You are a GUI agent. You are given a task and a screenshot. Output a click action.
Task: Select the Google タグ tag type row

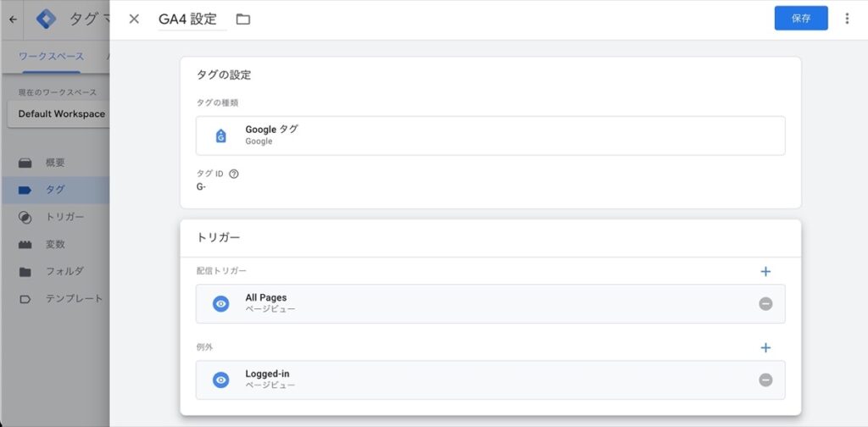[x=491, y=136]
